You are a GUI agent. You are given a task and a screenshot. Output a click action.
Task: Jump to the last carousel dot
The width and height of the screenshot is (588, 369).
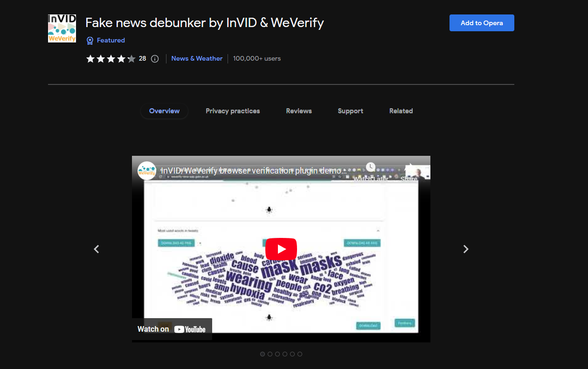click(300, 354)
